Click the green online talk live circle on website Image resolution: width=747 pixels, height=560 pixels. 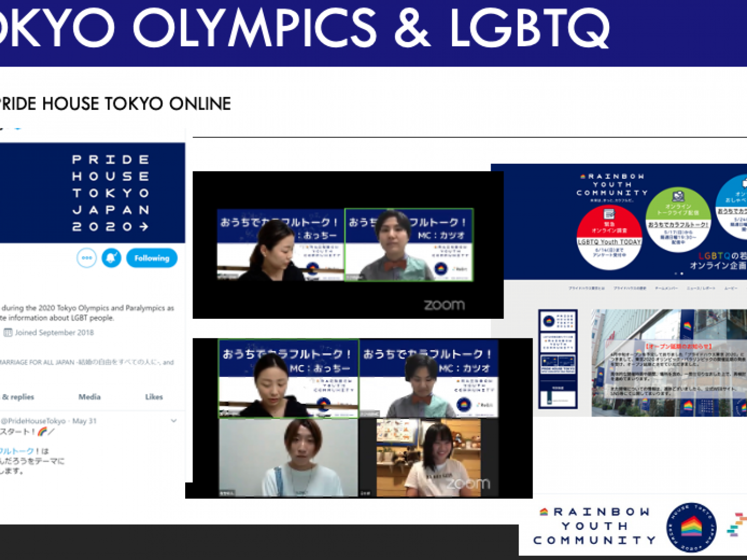[678, 220]
